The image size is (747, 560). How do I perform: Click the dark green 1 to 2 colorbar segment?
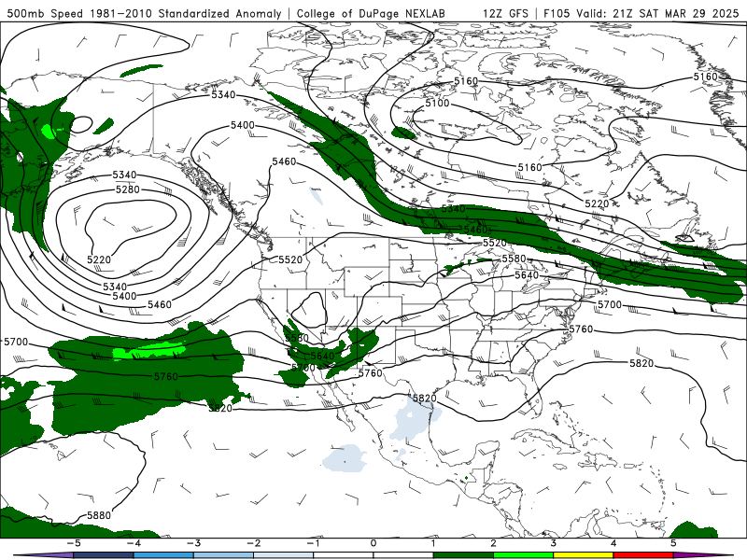(463, 555)
